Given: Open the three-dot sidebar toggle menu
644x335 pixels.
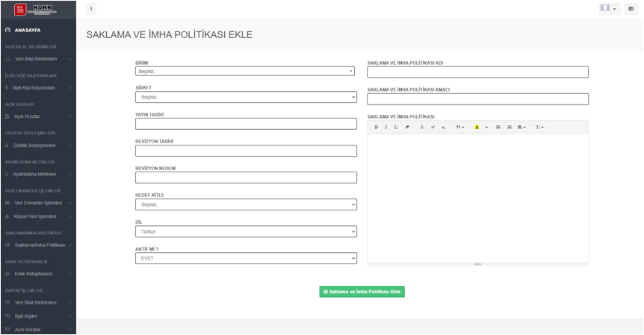Looking at the screenshot, I should (x=91, y=9).
